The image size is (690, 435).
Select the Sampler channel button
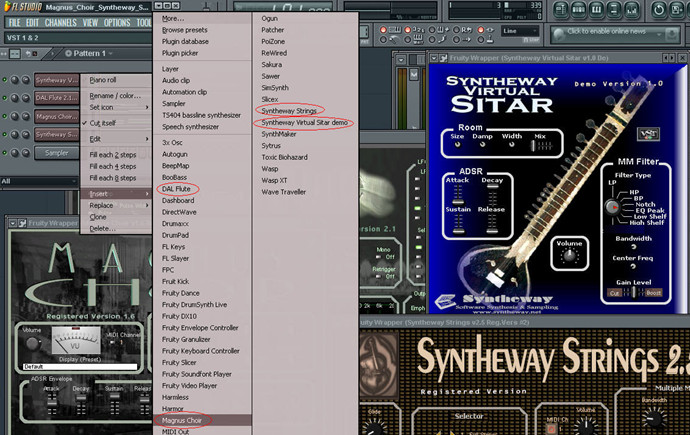(x=56, y=153)
